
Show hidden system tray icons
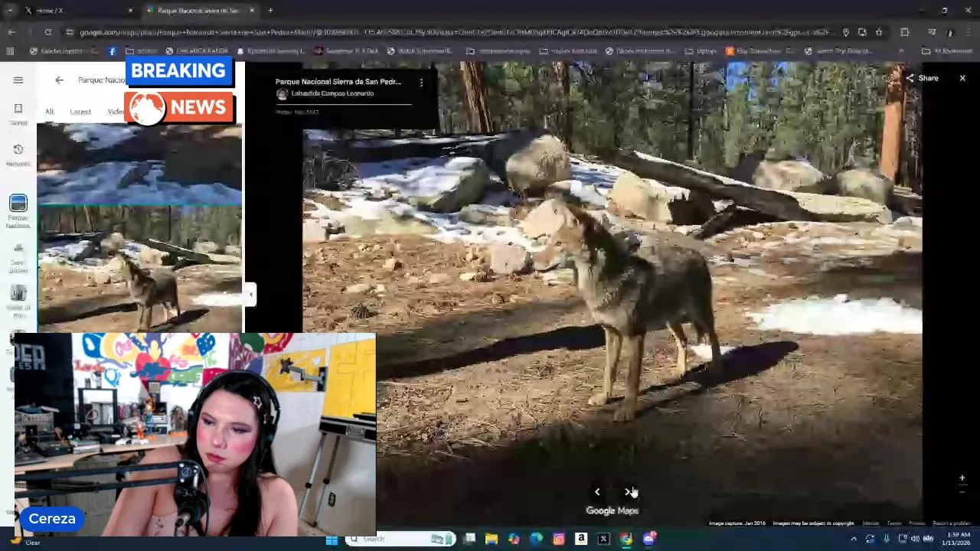coord(854,540)
